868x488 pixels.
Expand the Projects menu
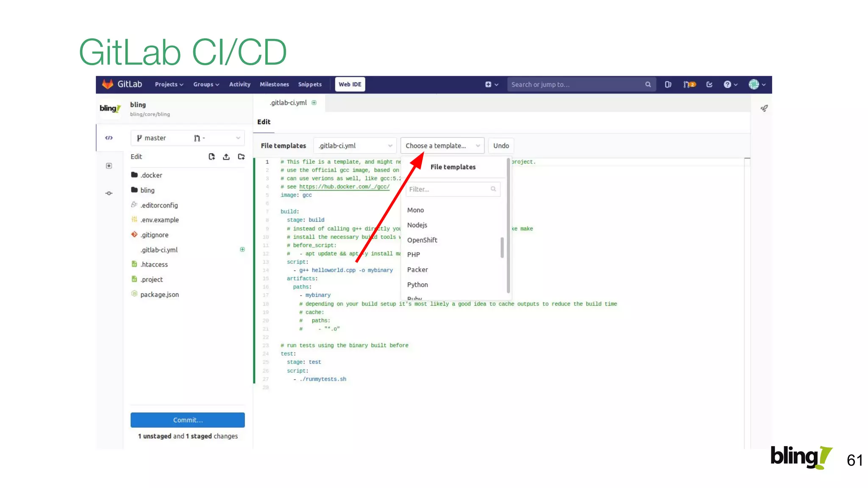(169, 84)
